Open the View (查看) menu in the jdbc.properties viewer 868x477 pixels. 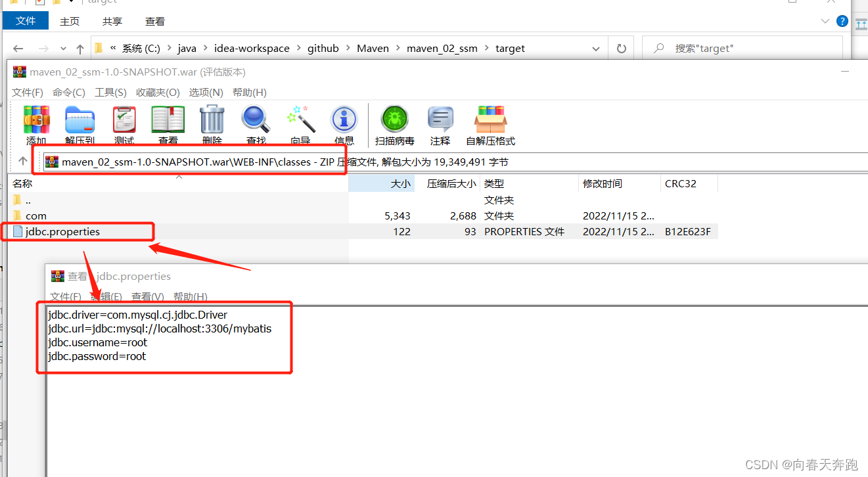148,296
